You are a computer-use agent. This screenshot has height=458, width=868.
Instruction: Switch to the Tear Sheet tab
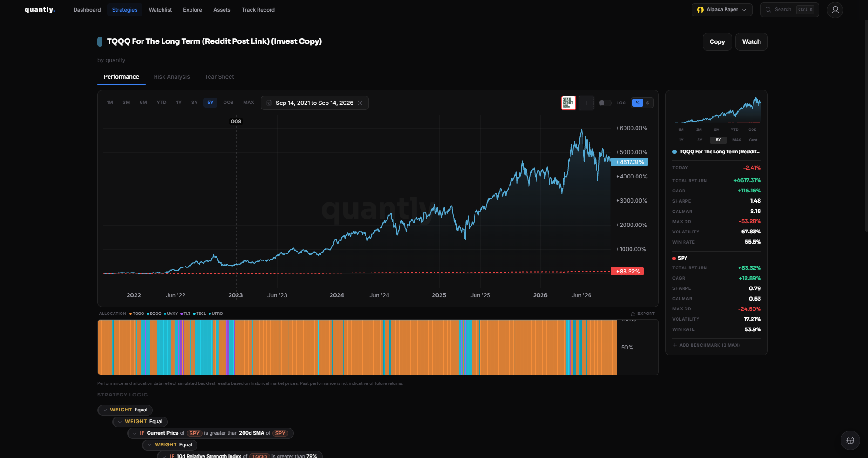click(219, 77)
